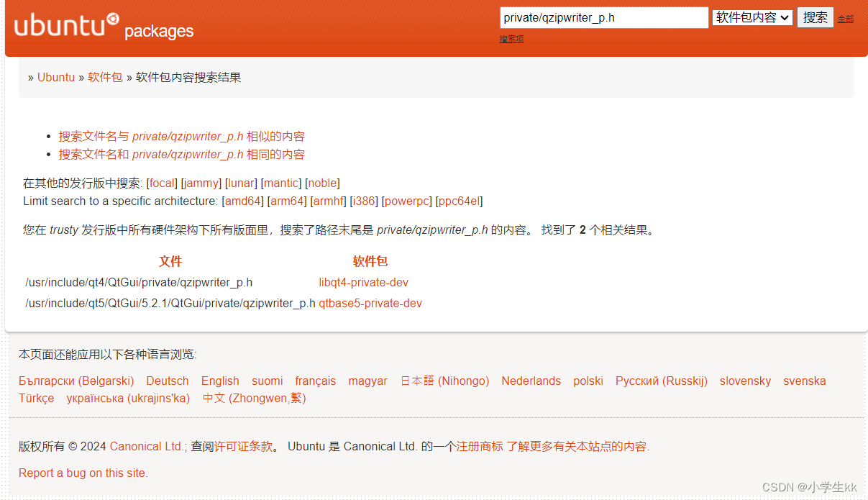Go to Ubuntu breadcrumb link
868x500 pixels.
click(56, 78)
